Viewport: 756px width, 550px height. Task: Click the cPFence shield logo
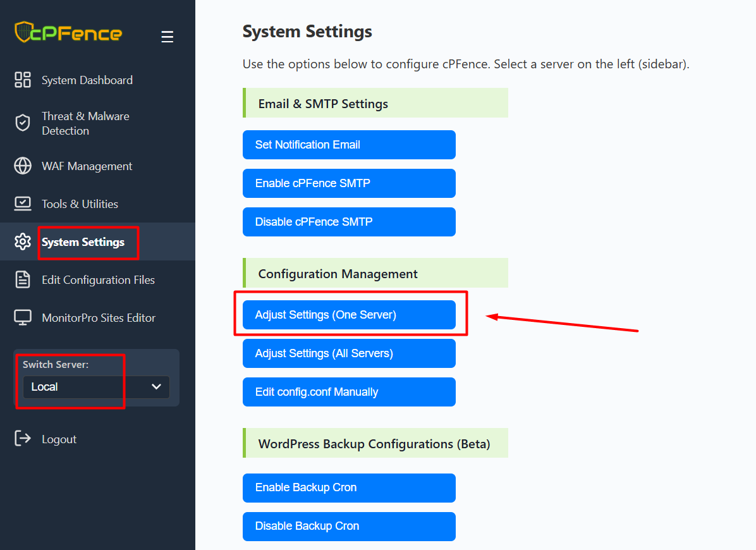click(x=23, y=32)
